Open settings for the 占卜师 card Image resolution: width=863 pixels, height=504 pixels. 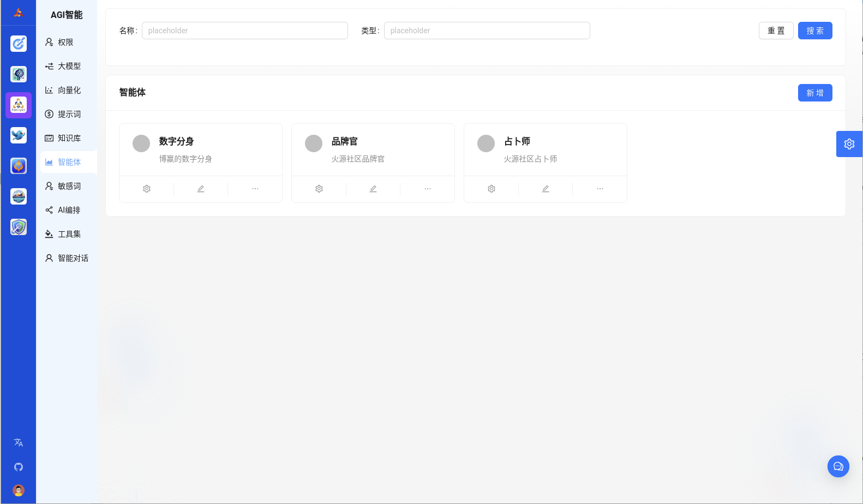coord(492,189)
